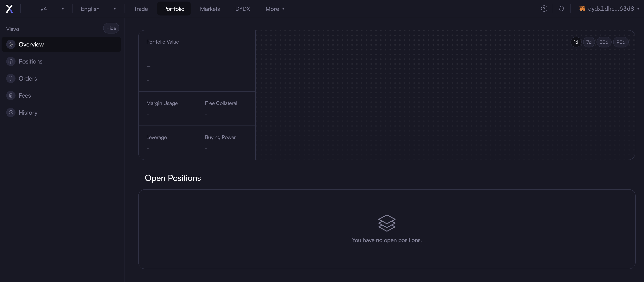Image resolution: width=644 pixels, height=282 pixels.
Task: Hide the Views sidebar
Action: click(111, 28)
